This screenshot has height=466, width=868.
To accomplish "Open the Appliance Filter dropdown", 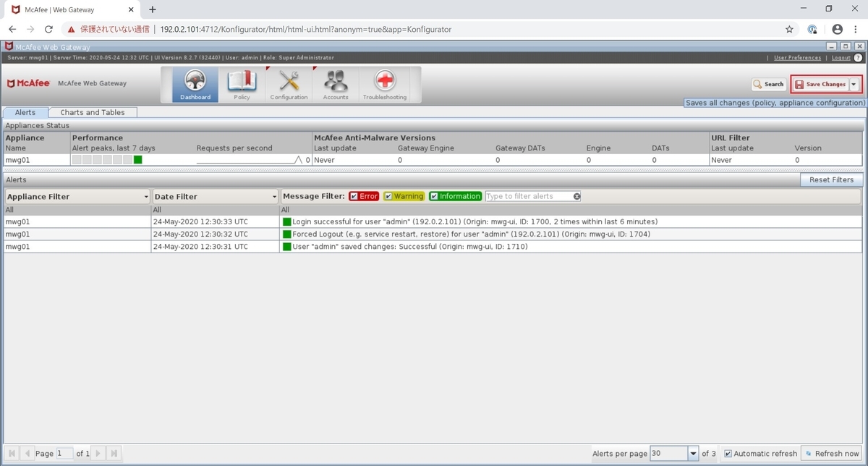I will (x=77, y=196).
